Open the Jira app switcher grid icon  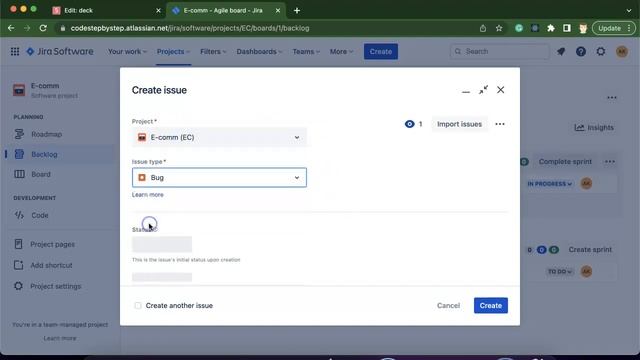point(15,51)
